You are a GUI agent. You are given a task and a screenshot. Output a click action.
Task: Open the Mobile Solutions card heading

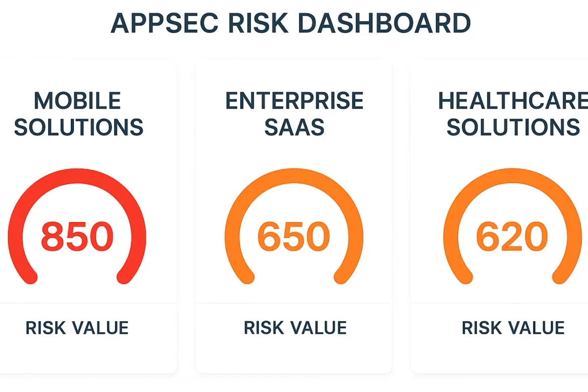tap(78, 115)
